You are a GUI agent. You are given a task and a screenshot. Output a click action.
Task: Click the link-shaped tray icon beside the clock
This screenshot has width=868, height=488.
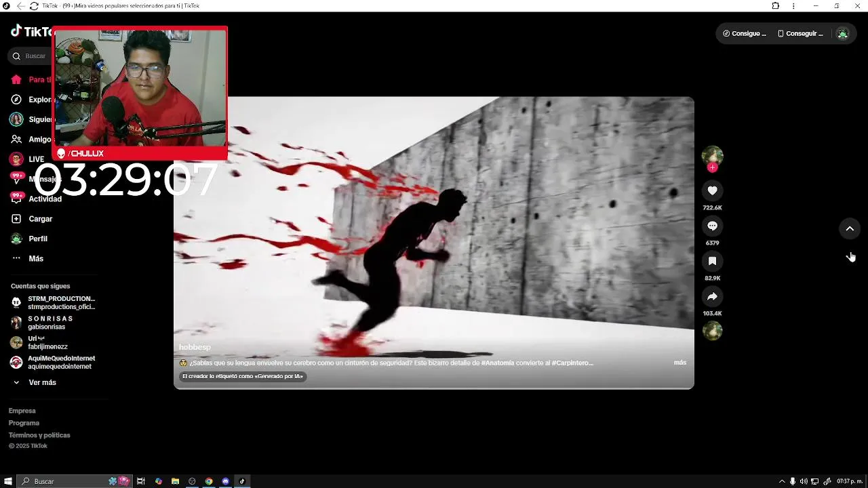pyautogui.click(x=827, y=481)
